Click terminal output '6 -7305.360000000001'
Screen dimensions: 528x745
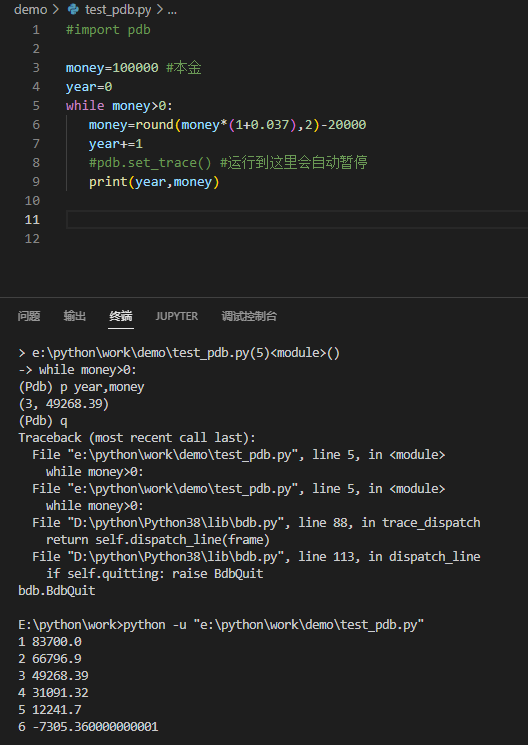point(88,726)
